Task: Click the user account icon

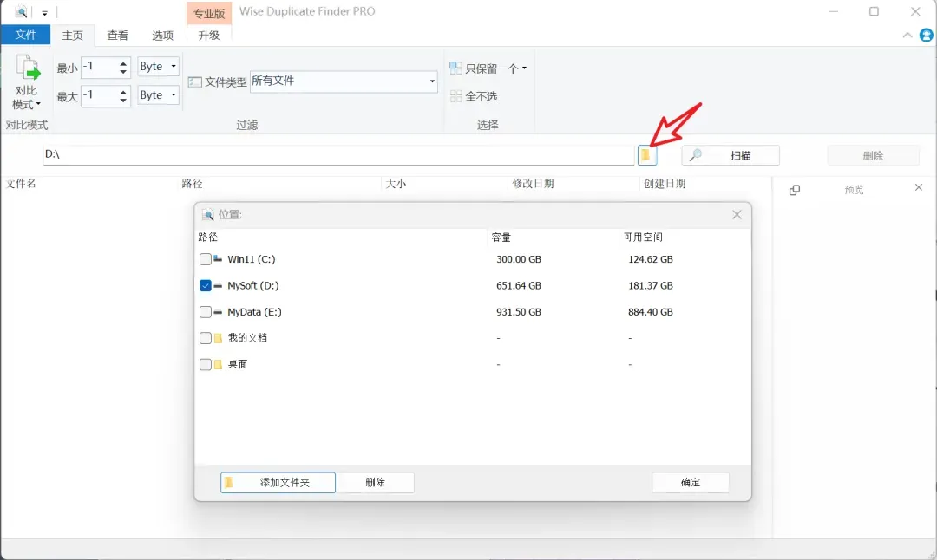Action: pyautogui.click(x=926, y=36)
